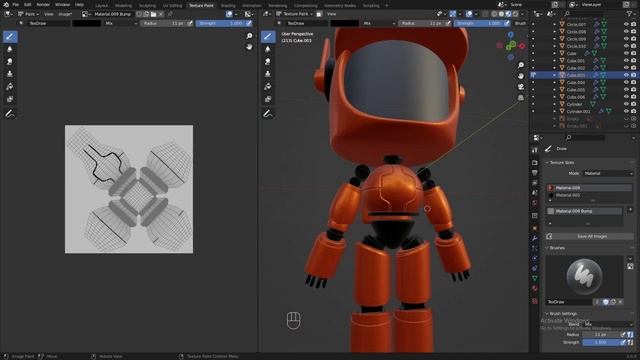Open the Blender logo menu
Image resolution: width=640 pixels, height=360 pixels.
coord(6,4)
